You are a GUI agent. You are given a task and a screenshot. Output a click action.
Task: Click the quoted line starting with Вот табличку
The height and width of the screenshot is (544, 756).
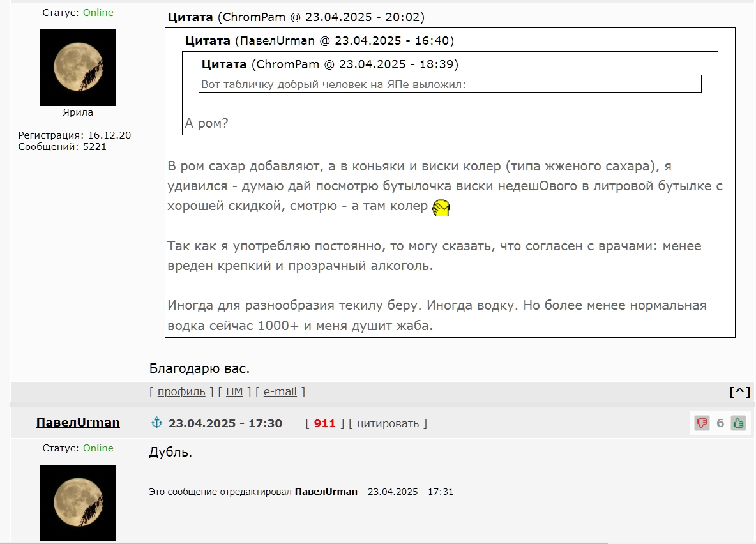(334, 84)
